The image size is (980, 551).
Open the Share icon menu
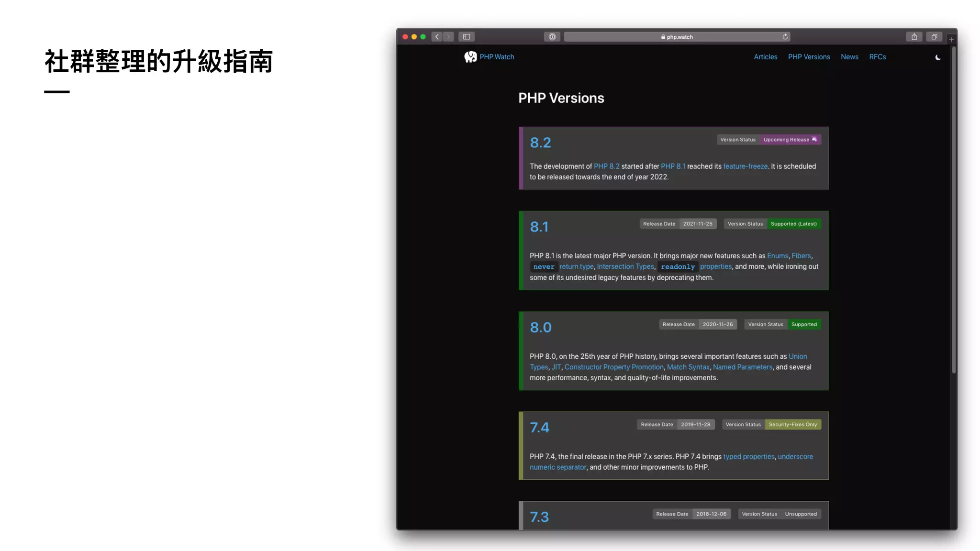pos(914,37)
